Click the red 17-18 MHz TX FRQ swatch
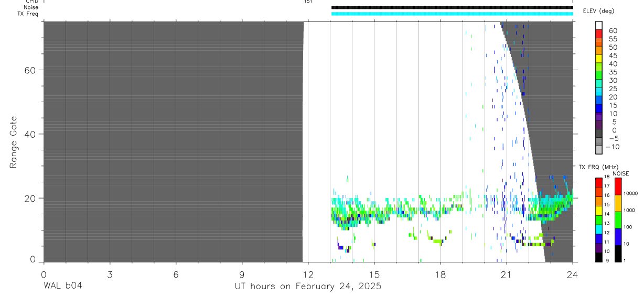Screen dimensions: 644x297 tap(599, 182)
